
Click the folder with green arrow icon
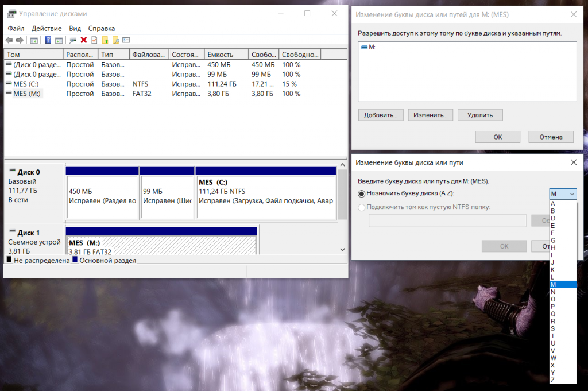point(106,40)
